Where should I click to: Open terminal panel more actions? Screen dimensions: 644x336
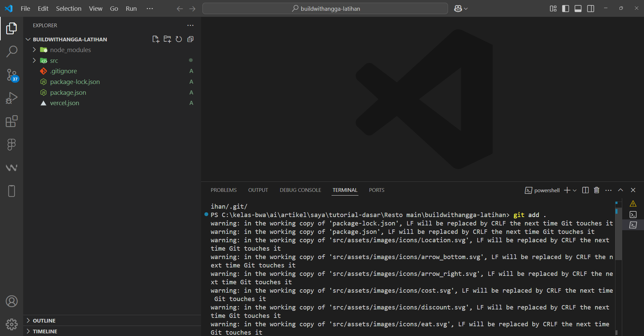(x=608, y=190)
